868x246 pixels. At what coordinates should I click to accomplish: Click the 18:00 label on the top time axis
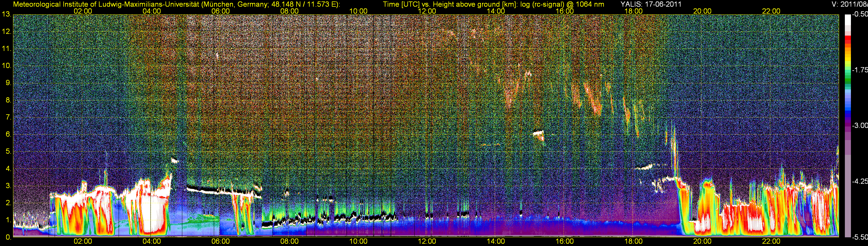(x=633, y=11)
